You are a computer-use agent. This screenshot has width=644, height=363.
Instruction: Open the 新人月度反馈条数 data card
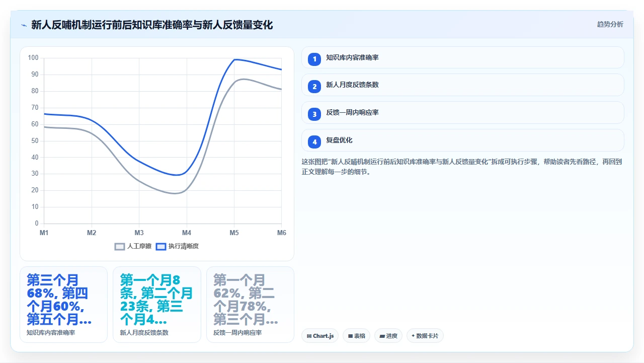tap(157, 305)
